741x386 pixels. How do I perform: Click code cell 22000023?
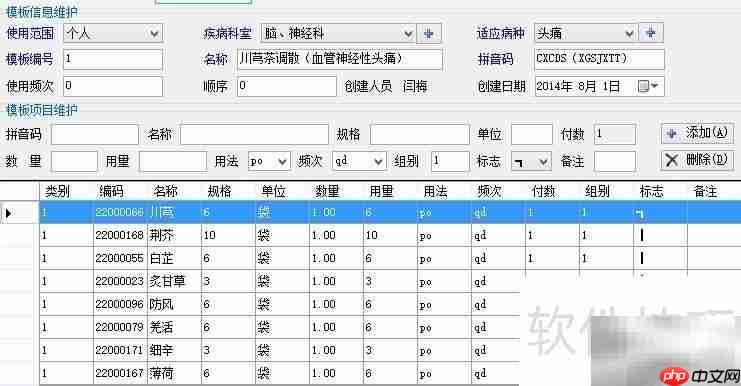tap(120, 281)
